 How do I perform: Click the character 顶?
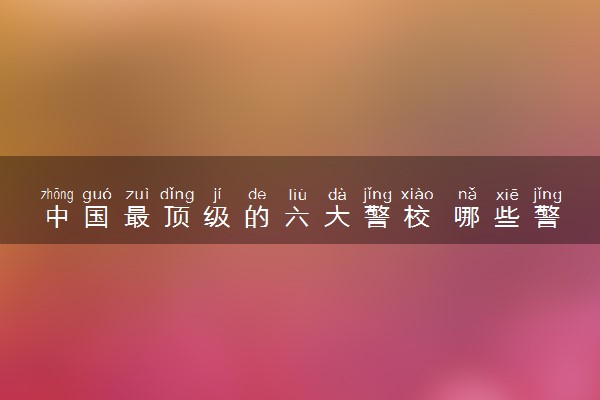click(177, 217)
